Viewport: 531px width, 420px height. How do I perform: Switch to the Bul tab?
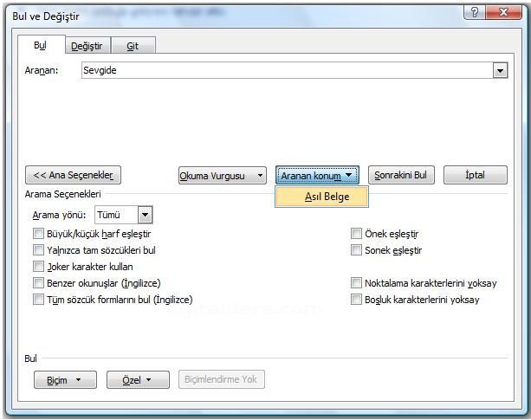(x=41, y=45)
